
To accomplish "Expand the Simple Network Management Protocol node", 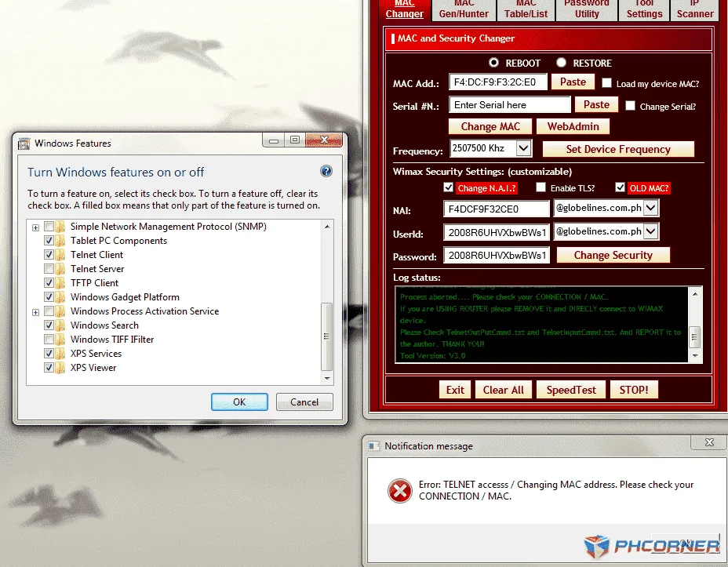I will pyautogui.click(x=35, y=227).
